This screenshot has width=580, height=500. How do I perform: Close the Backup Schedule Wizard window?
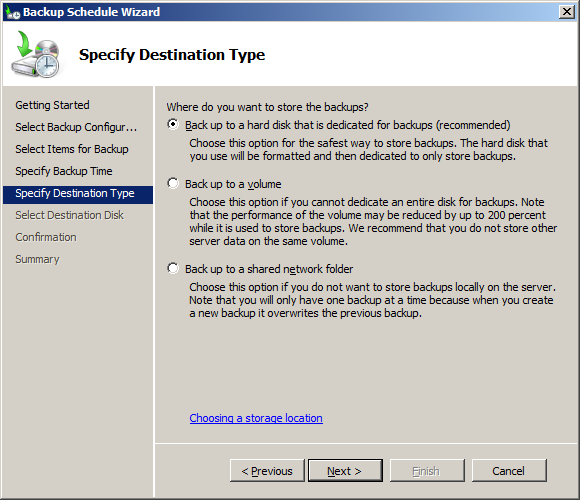point(567,12)
